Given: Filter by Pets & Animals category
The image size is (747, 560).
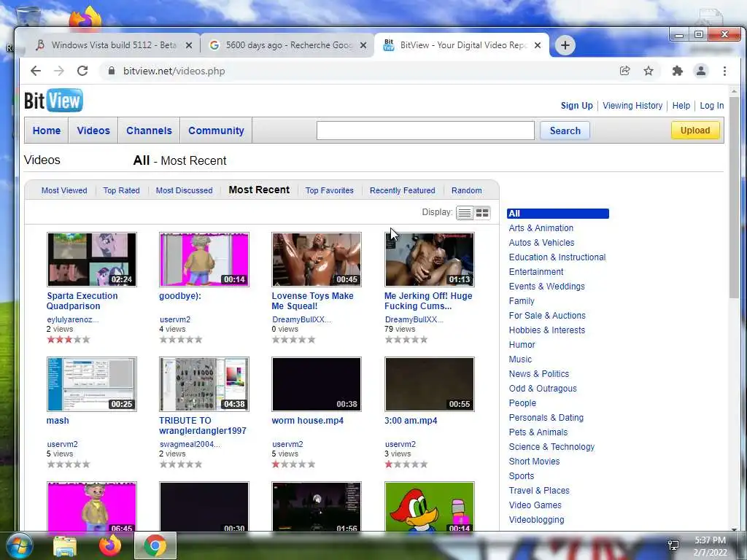Looking at the screenshot, I should tap(538, 432).
